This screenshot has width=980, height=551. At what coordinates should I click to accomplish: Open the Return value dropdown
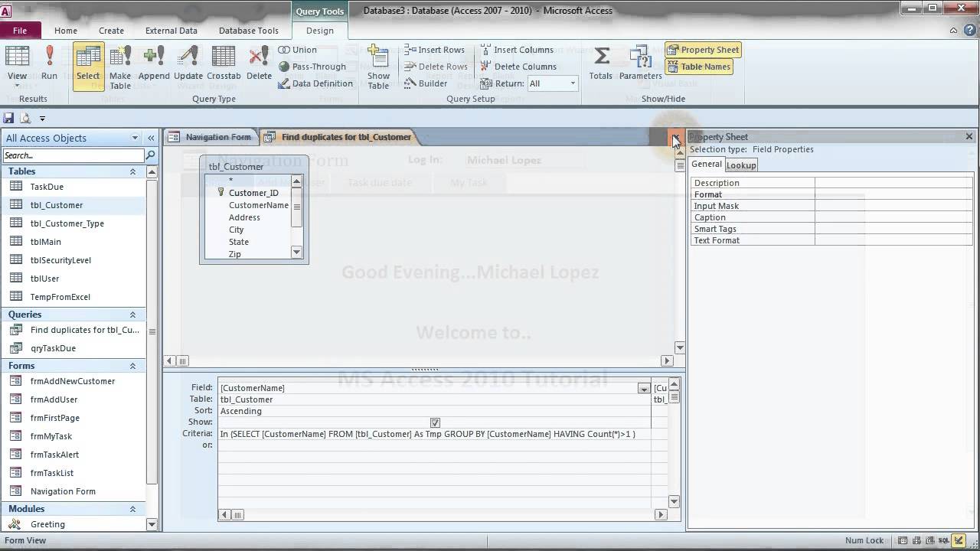click(x=572, y=83)
